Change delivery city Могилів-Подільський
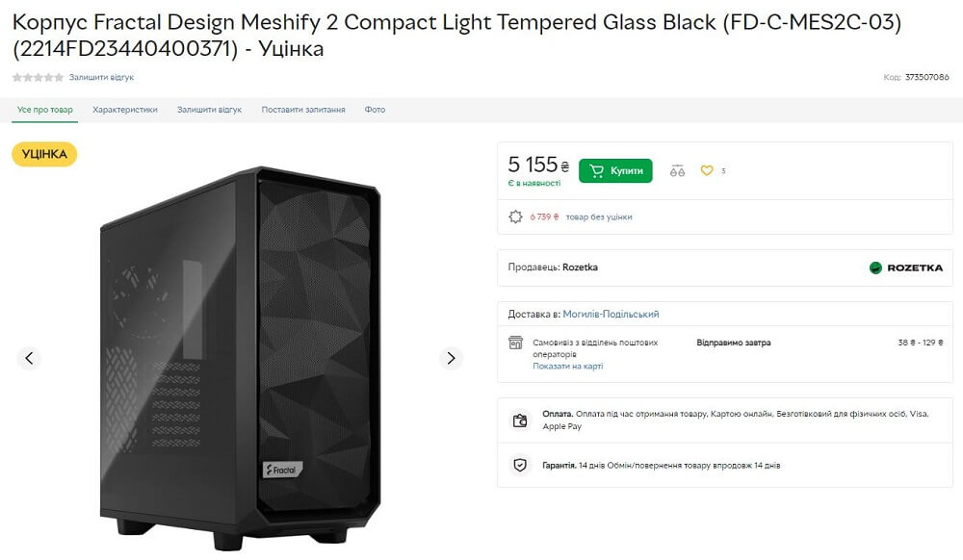This screenshot has width=963, height=560. pos(611,315)
